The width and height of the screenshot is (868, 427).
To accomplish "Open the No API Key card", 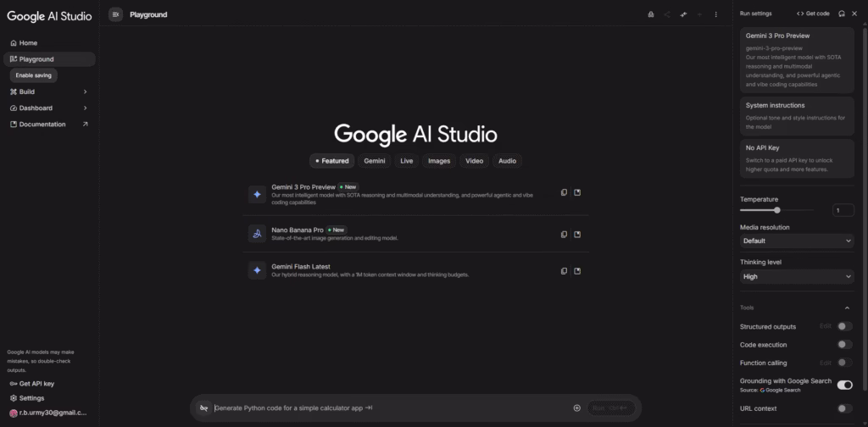I will point(797,158).
